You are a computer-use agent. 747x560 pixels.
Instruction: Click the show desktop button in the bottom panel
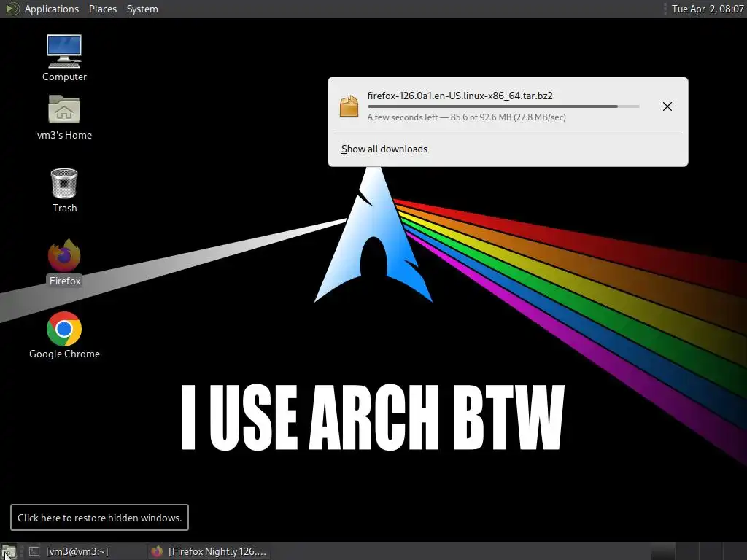point(9,551)
